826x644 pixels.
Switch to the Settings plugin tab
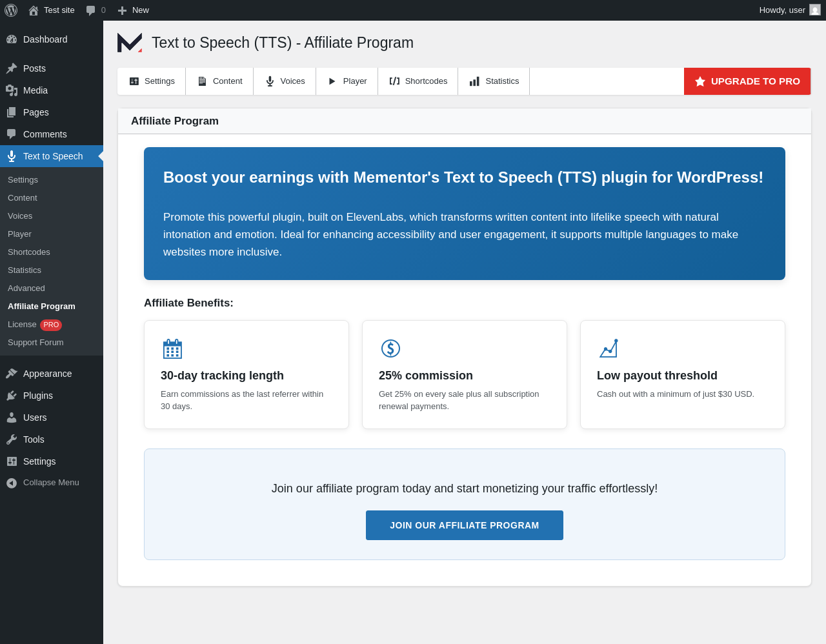pyautogui.click(x=152, y=81)
